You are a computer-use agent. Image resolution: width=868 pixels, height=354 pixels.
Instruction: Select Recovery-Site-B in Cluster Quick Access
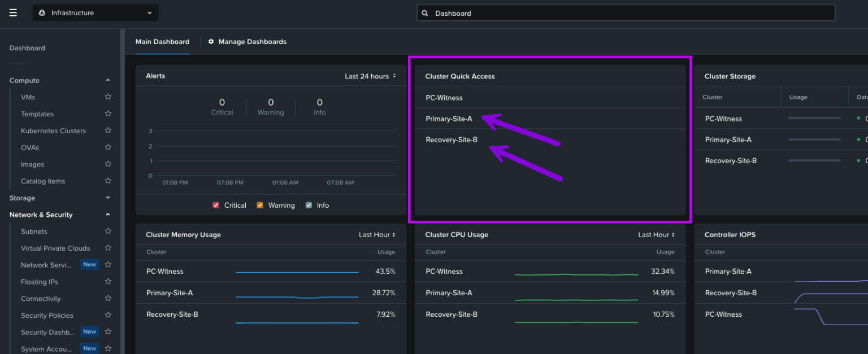(451, 139)
